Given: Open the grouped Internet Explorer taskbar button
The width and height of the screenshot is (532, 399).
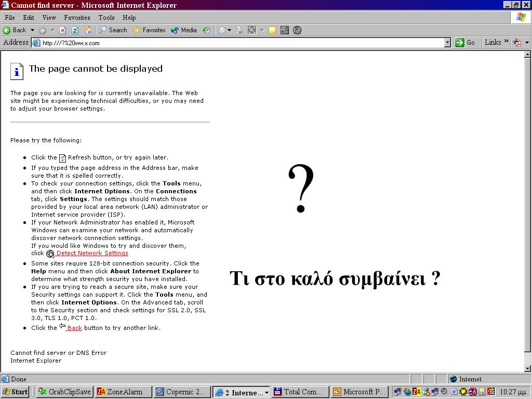Looking at the screenshot, I should coord(241,392).
